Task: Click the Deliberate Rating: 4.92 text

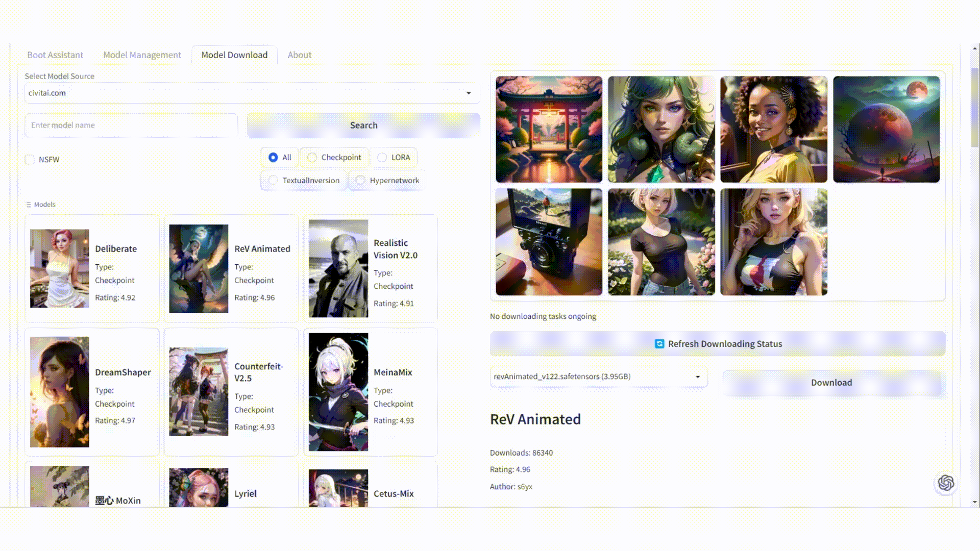Action: (115, 298)
